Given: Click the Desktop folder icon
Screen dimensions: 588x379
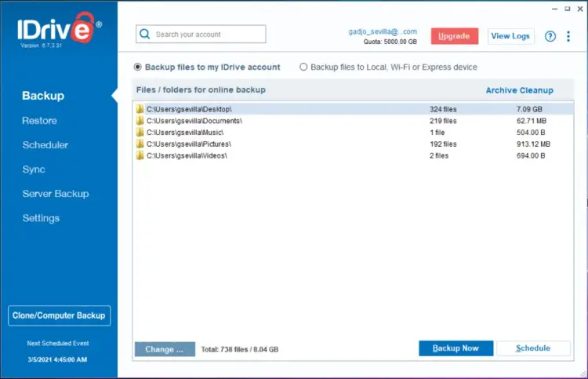Looking at the screenshot, I should 140,109.
